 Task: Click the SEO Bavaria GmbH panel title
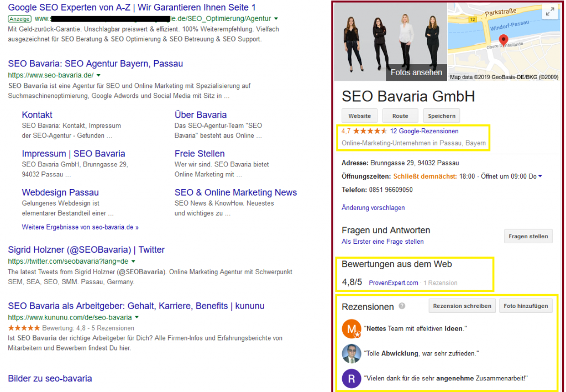point(408,96)
